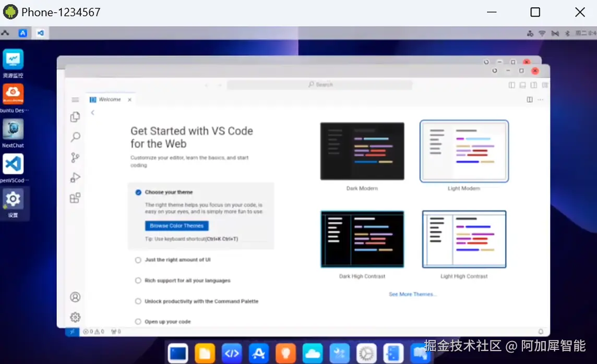Viewport: 597px width, 364px height.
Task: Close the Welcome tab
Action: [x=129, y=100]
